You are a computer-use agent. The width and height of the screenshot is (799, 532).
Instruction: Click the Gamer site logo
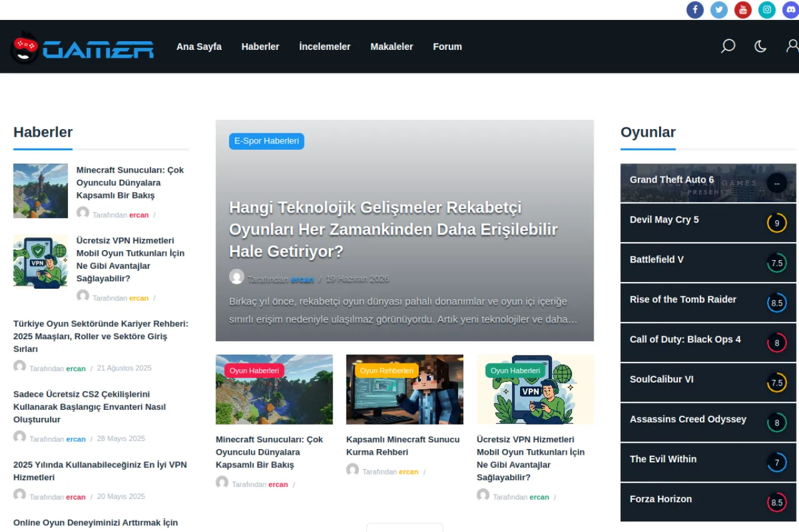point(82,47)
